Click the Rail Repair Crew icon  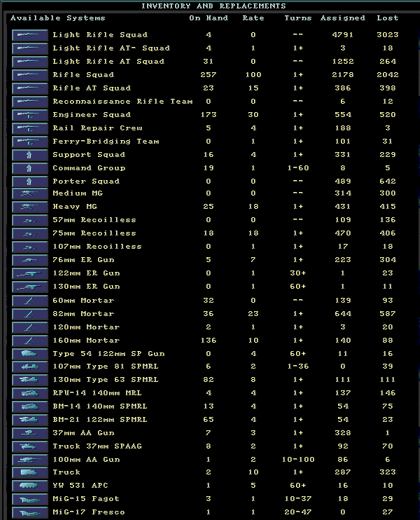click(x=30, y=128)
